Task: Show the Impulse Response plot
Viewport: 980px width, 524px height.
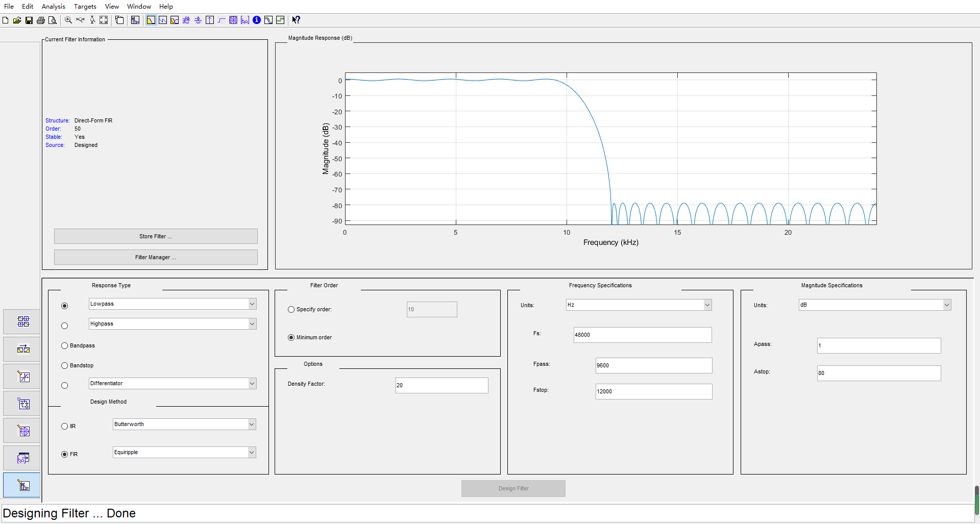Action: (210, 20)
